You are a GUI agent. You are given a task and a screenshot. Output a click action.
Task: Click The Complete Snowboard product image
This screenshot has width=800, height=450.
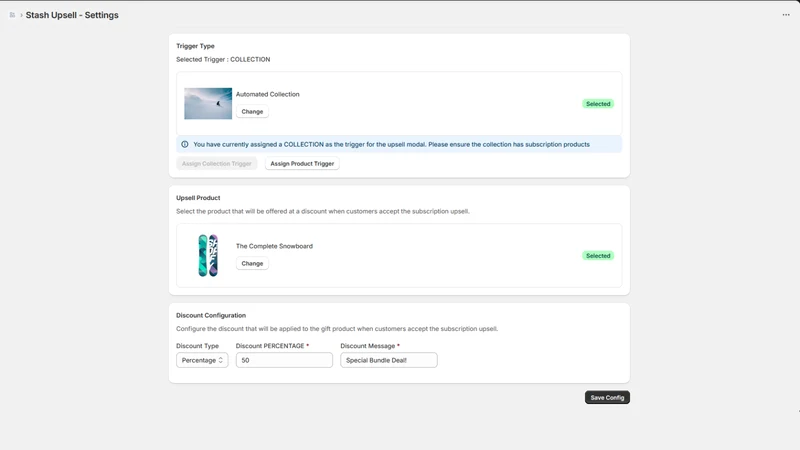click(x=208, y=256)
